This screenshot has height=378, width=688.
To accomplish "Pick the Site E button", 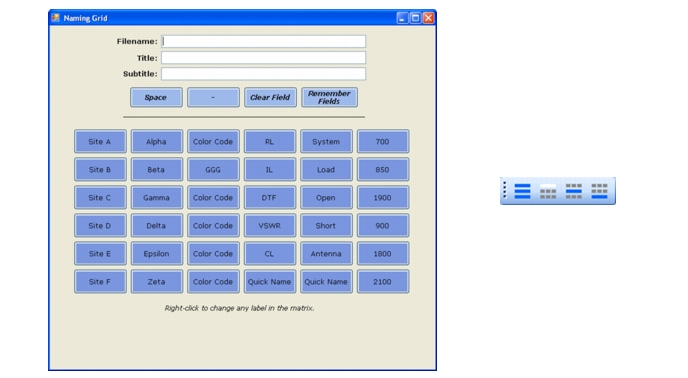I will point(100,254).
